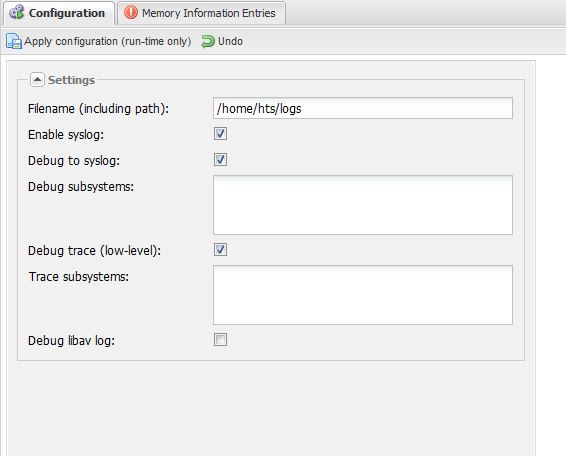Viewport: 566px width, 456px height.
Task: Disable Debug trace (low-level) checkbox
Action: (x=220, y=249)
